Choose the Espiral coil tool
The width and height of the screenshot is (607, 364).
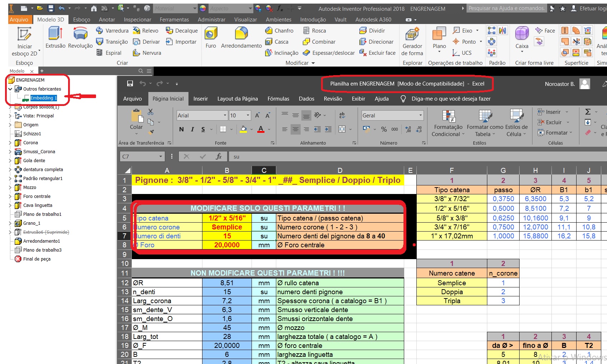[x=109, y=53]
